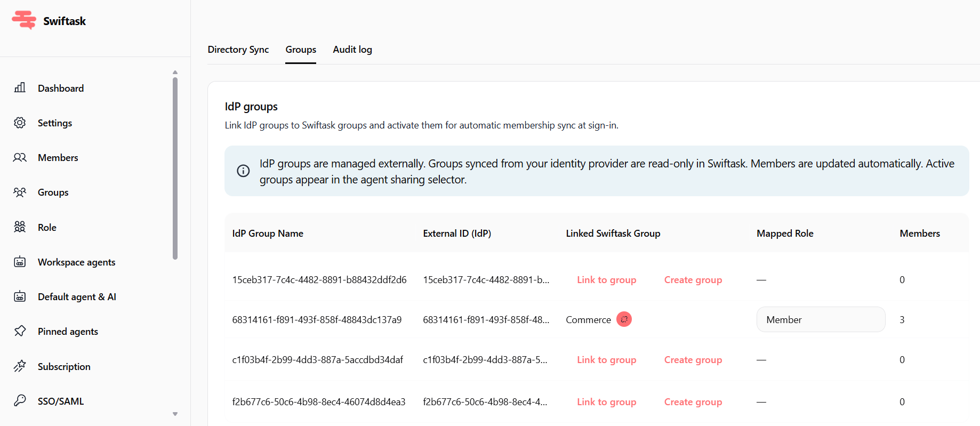Select group name f2b677c6-50c6-4b98-8ec4-46074d8d4ea3

tap(319, 401)
